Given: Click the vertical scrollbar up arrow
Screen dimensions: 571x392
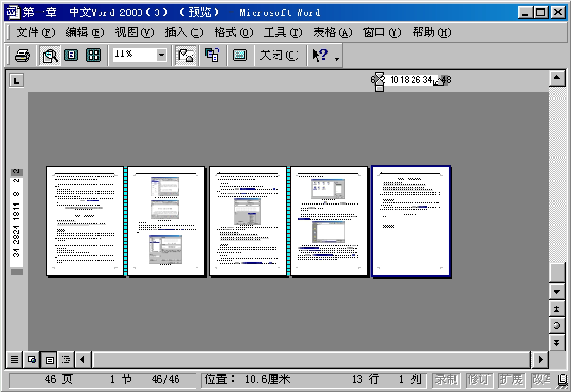Looking at the screenshot, I should (x=557, y=78).
